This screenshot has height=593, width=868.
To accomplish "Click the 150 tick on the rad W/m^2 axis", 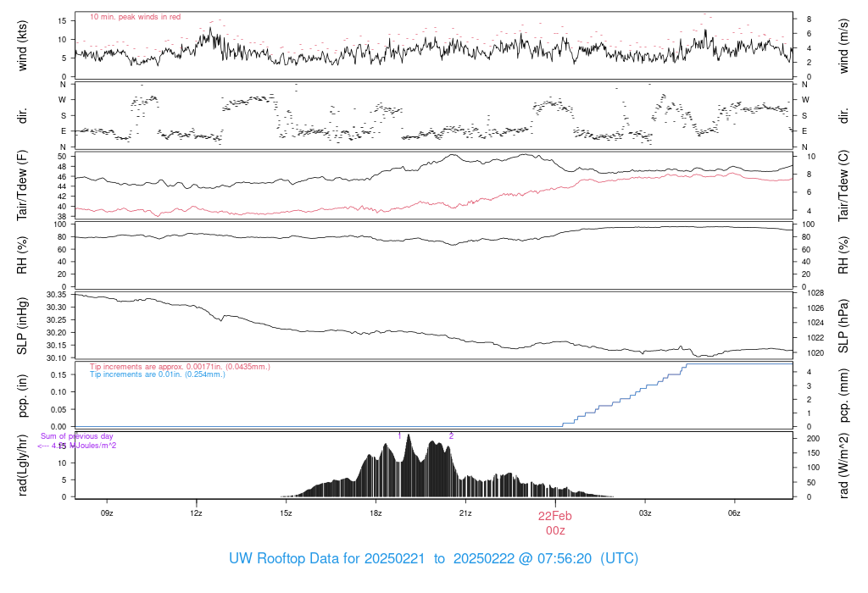I will [813, 453].
